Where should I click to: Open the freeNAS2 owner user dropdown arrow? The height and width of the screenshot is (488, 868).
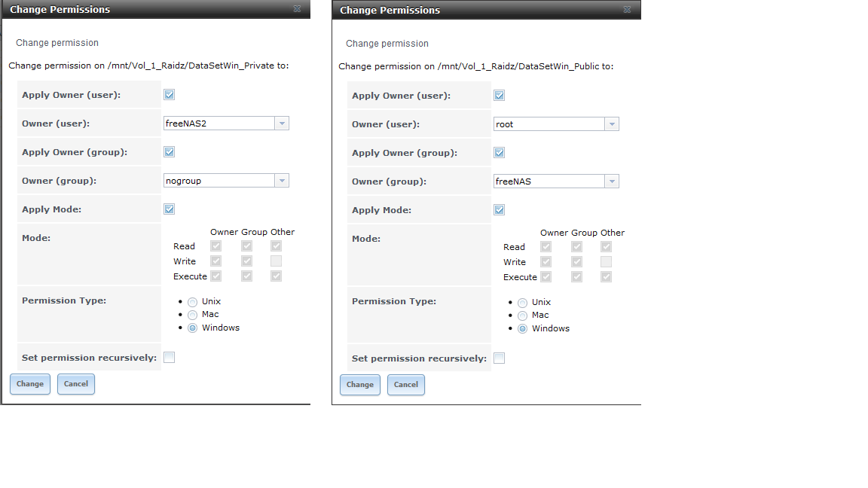click(x=282, y=124)
